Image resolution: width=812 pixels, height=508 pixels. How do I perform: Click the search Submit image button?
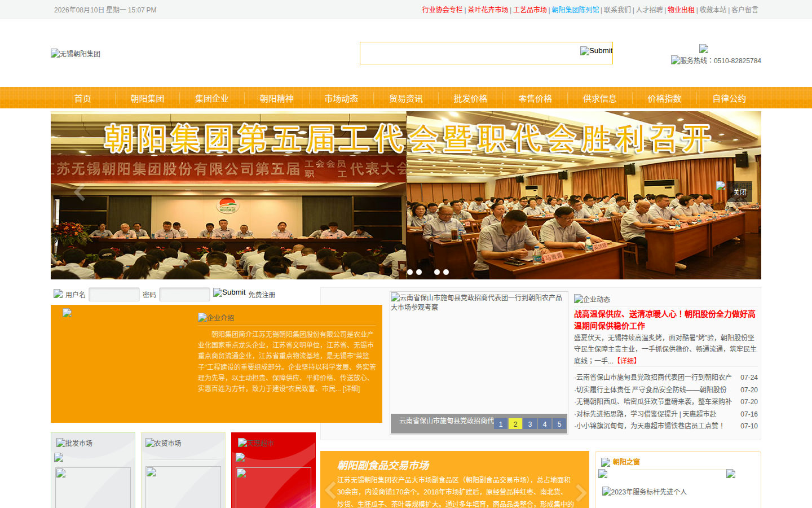point(596,51)
